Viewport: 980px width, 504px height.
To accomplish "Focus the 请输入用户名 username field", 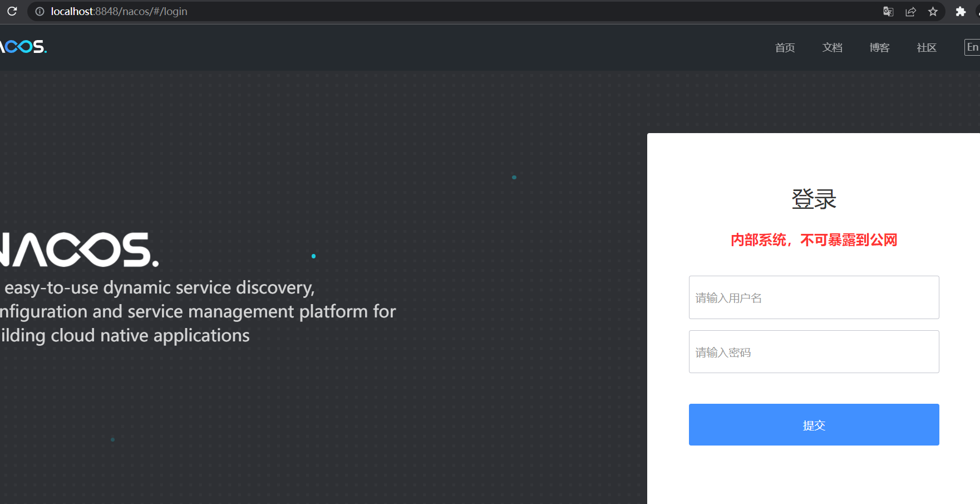I will (814, 297).
